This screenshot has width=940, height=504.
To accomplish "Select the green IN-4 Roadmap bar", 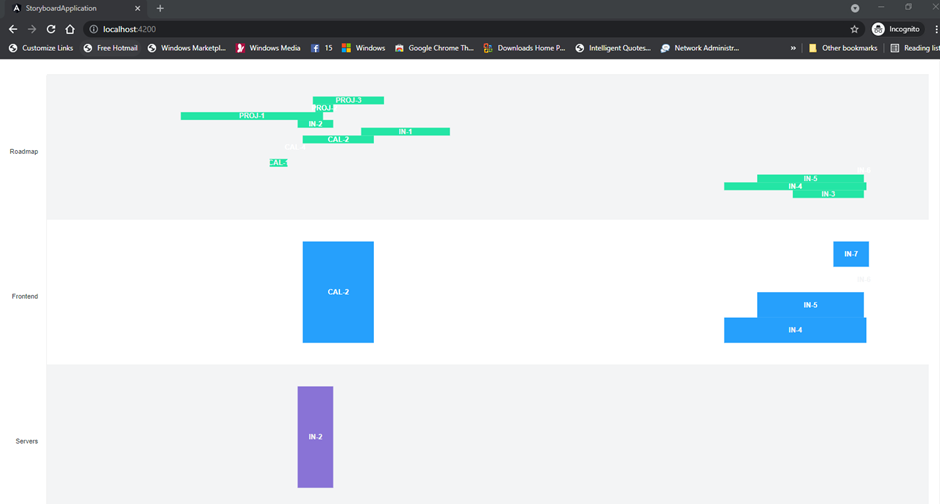I will click(x=795, y=186).
